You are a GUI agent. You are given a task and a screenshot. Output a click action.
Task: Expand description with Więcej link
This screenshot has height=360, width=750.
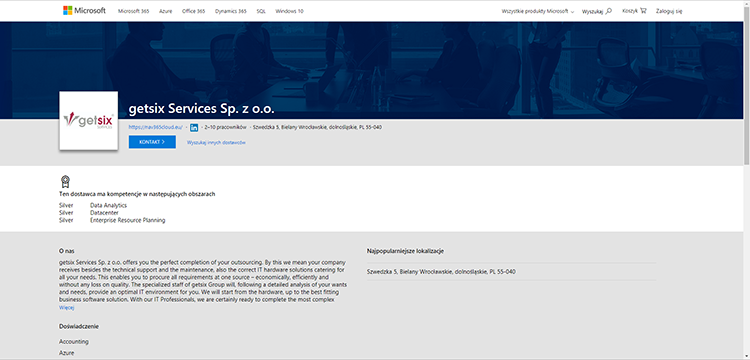(x=66, y=308)
